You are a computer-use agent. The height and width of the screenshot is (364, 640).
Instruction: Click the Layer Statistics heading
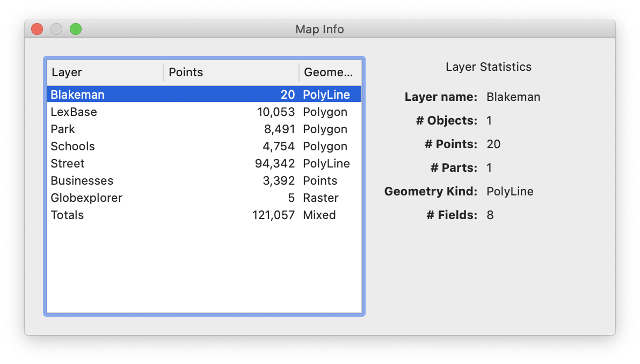[x=489, y=67]
